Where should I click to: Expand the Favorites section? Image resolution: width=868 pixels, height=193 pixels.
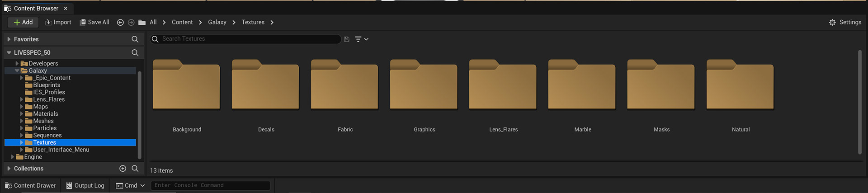pyautogui.click(x=9, y=39)
